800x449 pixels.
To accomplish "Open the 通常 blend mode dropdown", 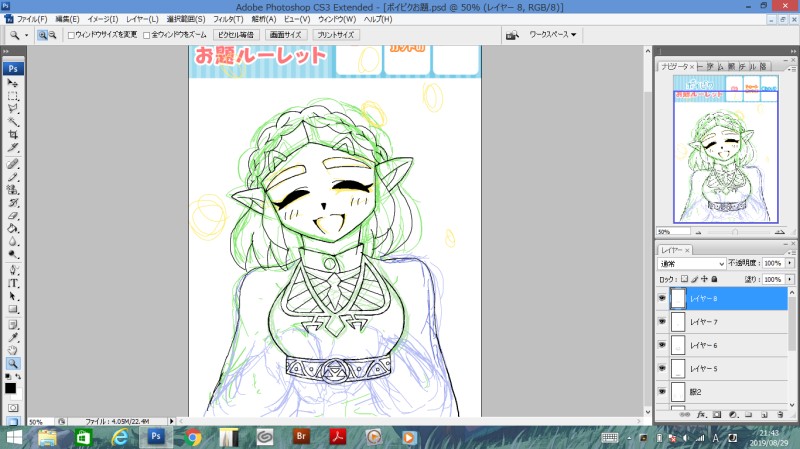I will (691, 263).
